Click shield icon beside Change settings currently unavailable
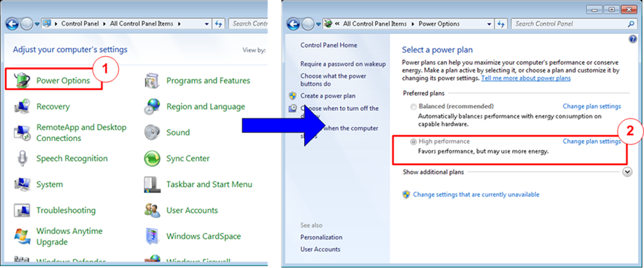The image size is (644, 268). pos(406,194)
